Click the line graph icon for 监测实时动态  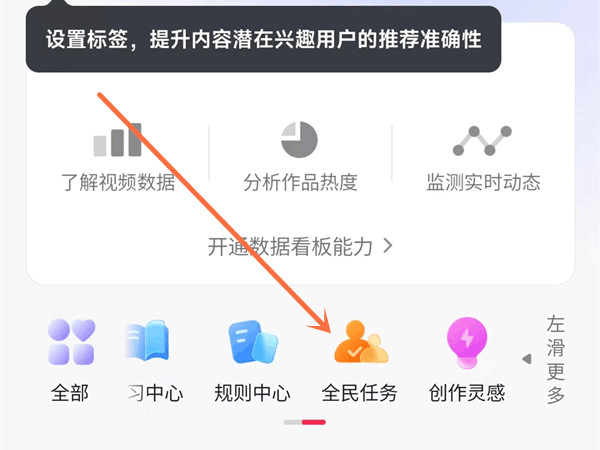tap(482, 140)
